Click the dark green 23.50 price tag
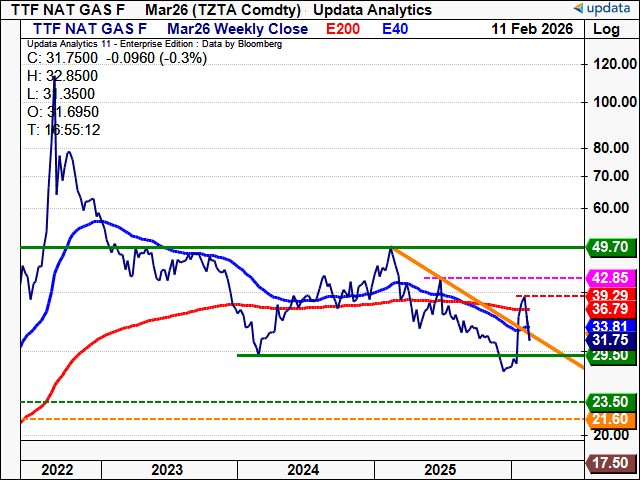 tap(610, 402)
